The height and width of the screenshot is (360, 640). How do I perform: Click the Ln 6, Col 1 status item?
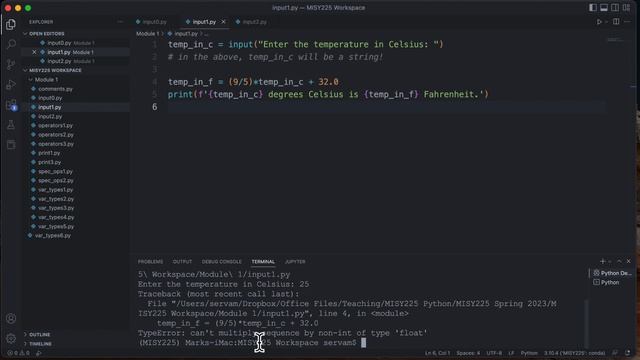coord(437,353)
